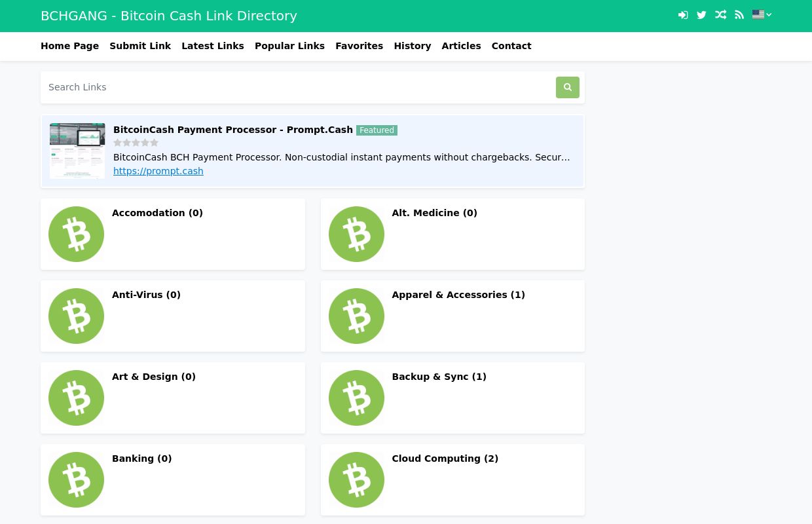Open the Cloud Computing (2) category

point(445,458)
